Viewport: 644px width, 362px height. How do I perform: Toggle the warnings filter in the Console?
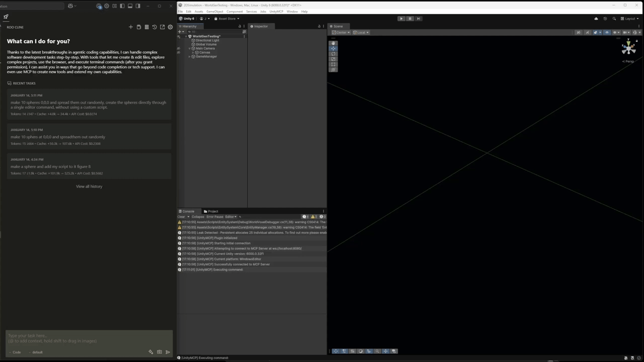(313, 217)
